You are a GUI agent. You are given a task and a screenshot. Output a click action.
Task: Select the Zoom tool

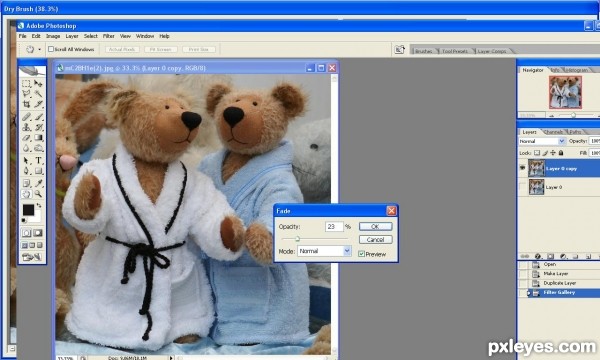tap(38, 194)
